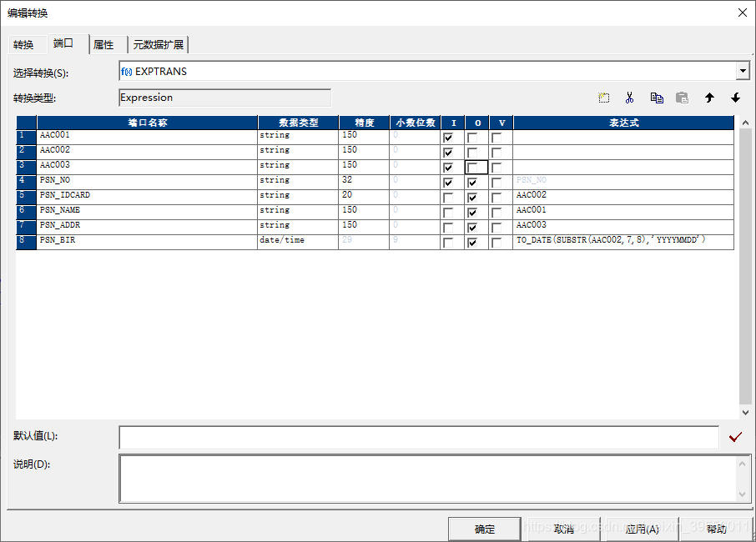
Task: Click the 应用(A) button
Action: [x=643, y=529]
